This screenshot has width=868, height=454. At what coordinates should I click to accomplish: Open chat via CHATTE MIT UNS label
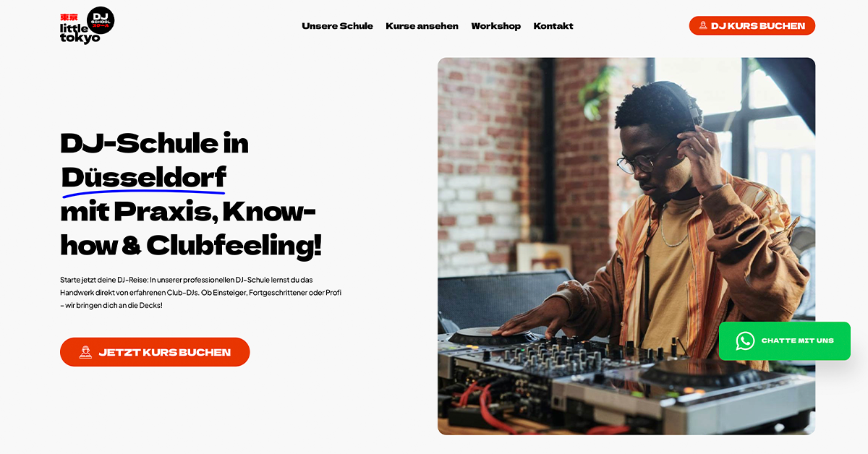point(797,340)
